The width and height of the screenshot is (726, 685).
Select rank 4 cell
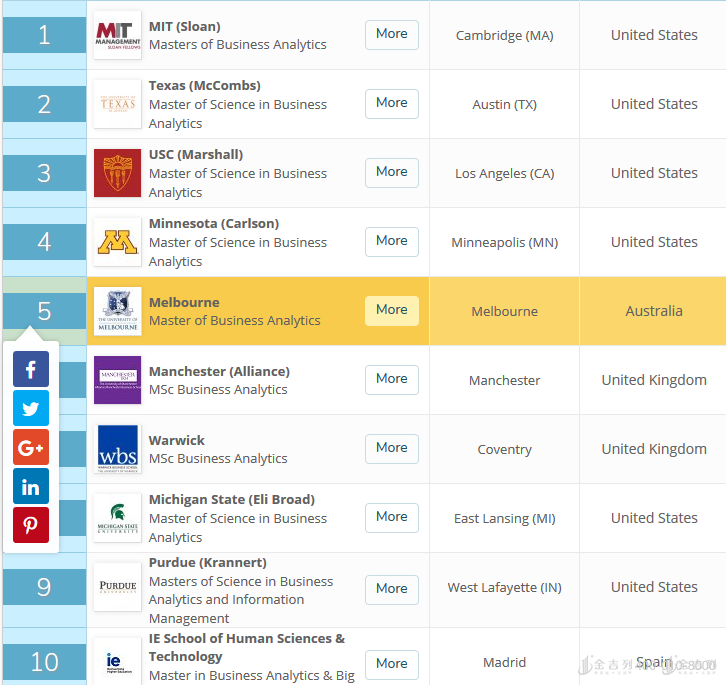[44, 242]
